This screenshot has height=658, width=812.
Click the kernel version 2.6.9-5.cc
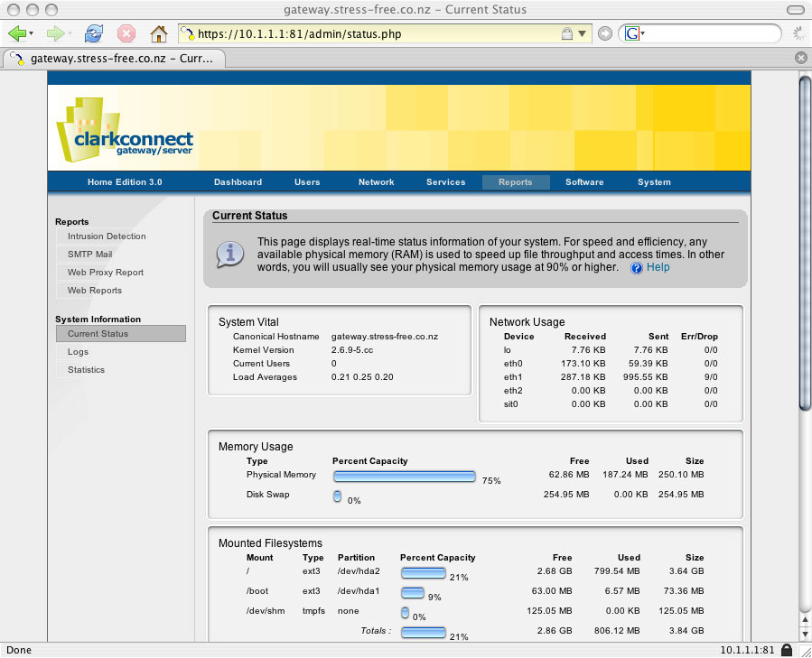coord(352,350)
